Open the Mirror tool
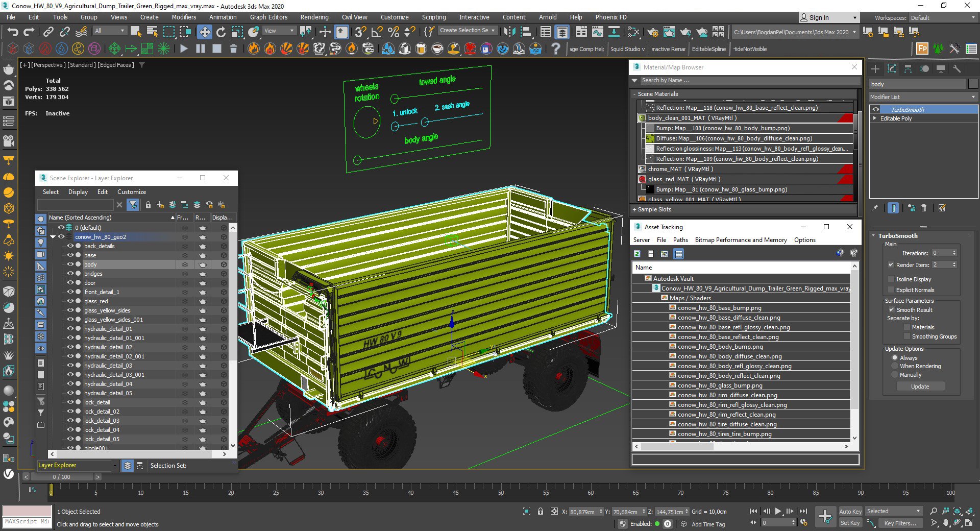 tap(509, 32)
